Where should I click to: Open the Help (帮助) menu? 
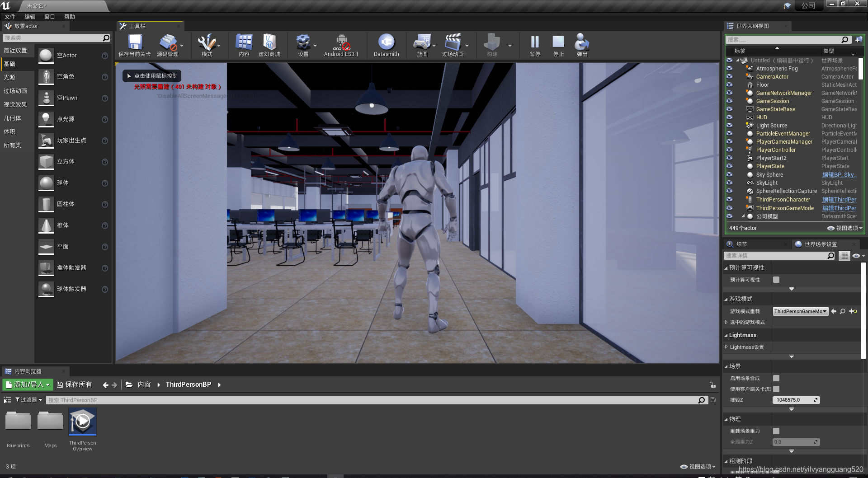click(x=70, y=17)
